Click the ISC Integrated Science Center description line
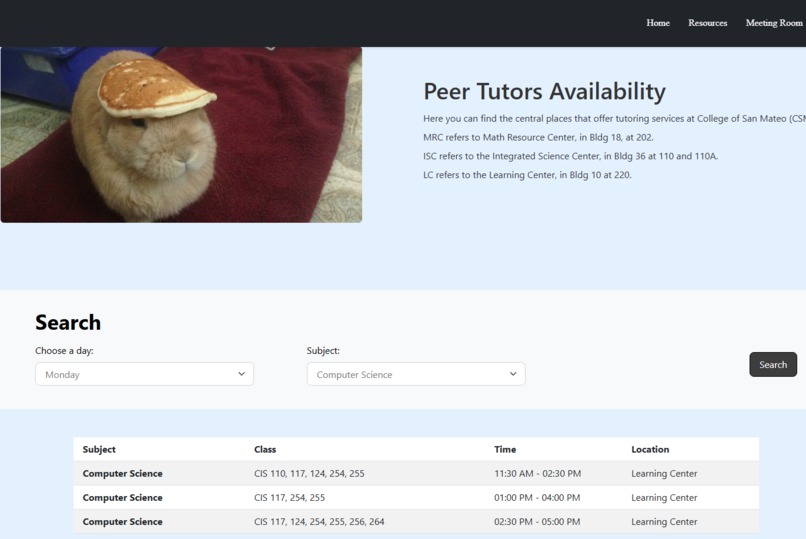Screen dimensions: 806x539 tap(571, 156)
